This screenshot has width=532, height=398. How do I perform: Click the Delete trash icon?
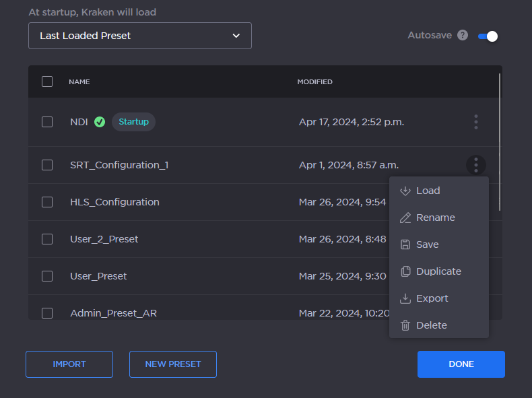click(x=405, y=325)
